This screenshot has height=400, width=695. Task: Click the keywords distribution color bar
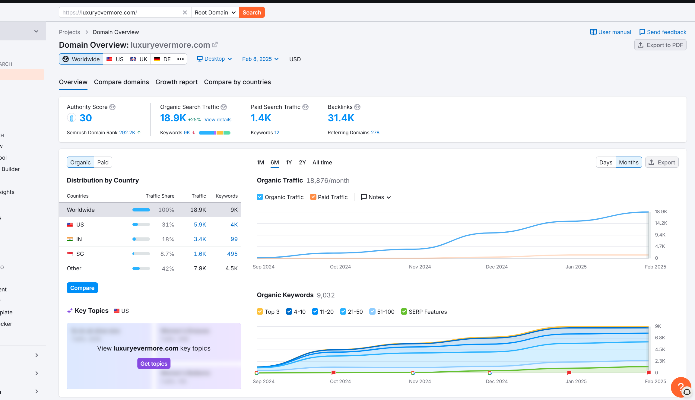[x=215, y=133]
